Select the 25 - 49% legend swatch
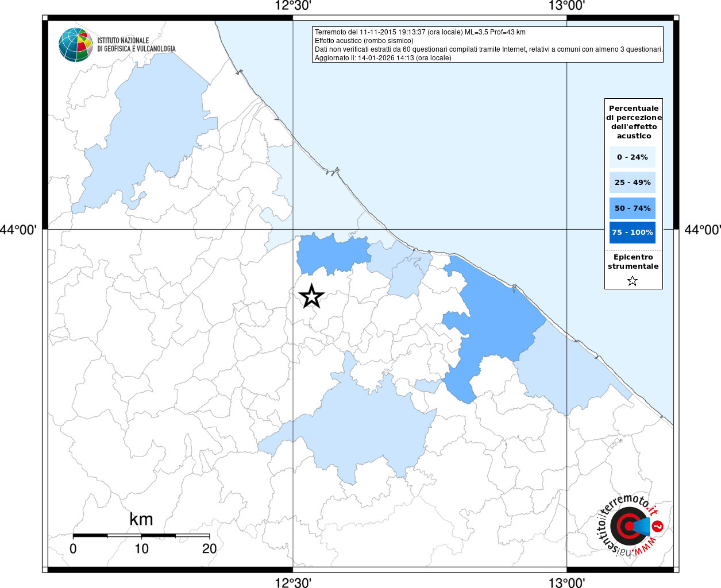The height and width of the screenshot is (588, 721). [632, 183]
